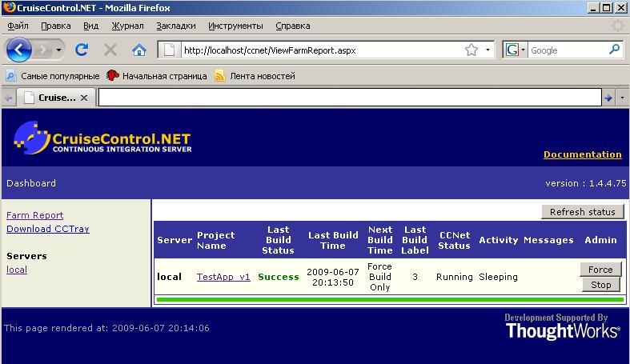Open the Начальная страница bookmark

(157, 76)
